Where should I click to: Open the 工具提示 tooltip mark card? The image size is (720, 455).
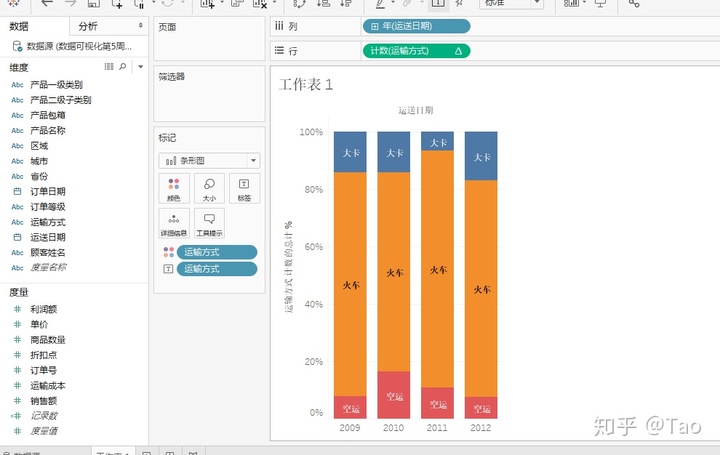click(209, 223)
